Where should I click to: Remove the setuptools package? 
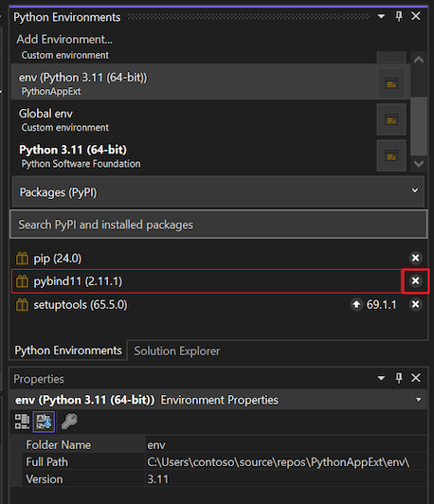(415, 304)
